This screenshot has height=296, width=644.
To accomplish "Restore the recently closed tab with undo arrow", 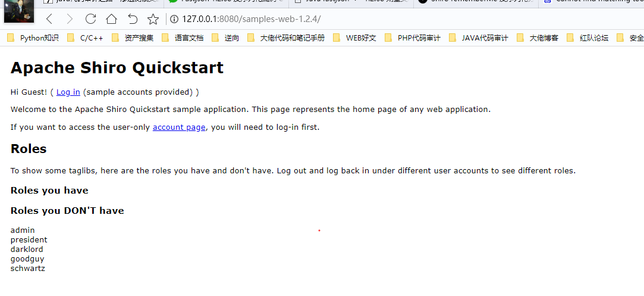I will pyautogui.click(x=132, y=19).
